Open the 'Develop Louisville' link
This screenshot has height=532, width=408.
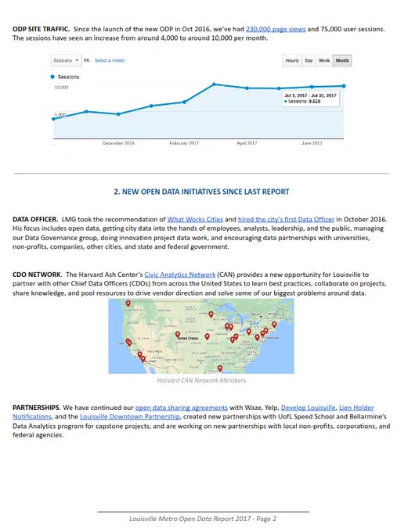click(308, 408)
